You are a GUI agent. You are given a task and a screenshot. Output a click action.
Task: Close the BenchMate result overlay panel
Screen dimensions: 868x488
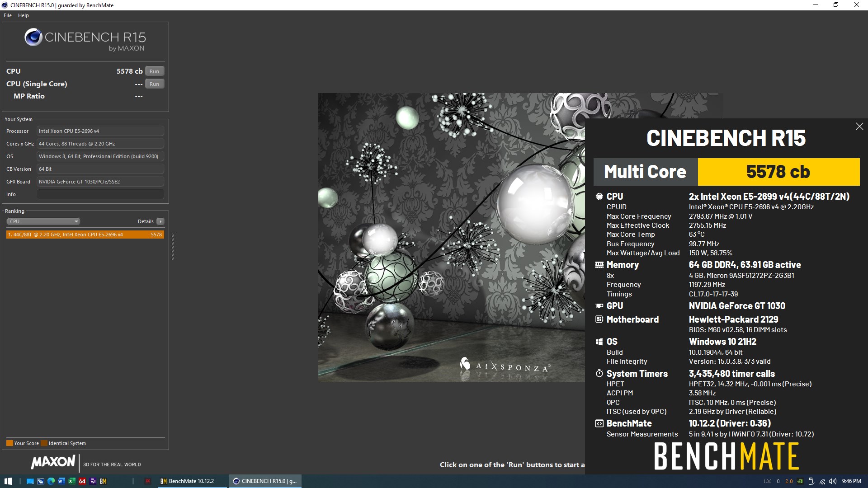pyautogui.click(x=859, y=127)
